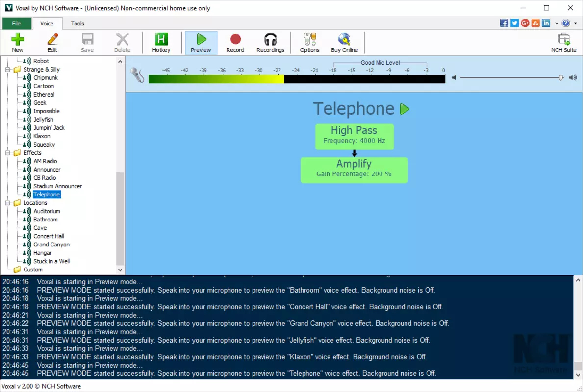Play the Telephone voice with green arrow

[x=405, y=109]
